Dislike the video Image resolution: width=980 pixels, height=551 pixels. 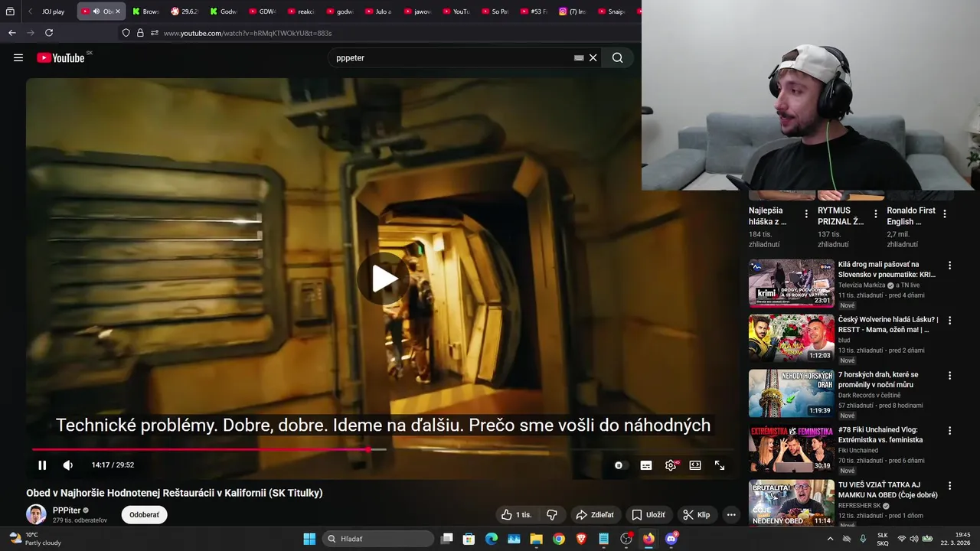click(551, 514)
